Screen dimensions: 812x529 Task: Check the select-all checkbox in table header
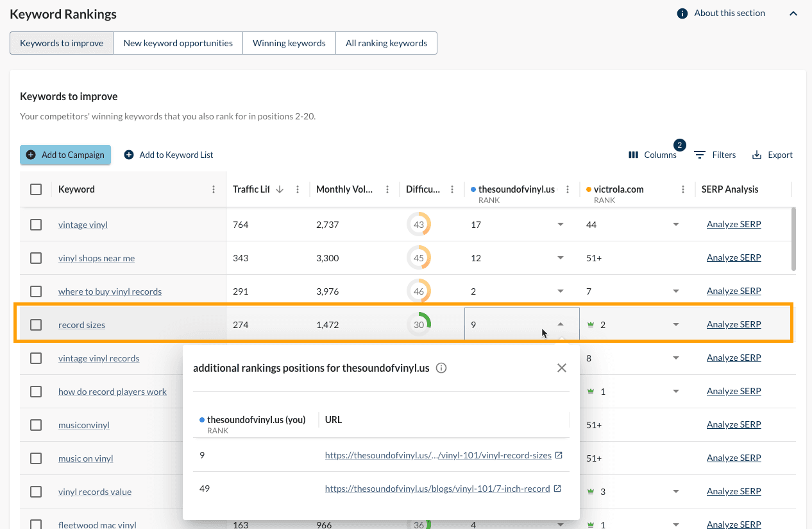coord(36,189)
